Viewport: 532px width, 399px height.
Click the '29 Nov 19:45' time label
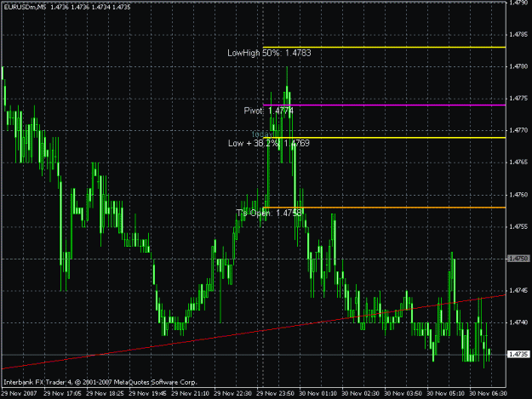pyautogui.click(x=147, y=394)
